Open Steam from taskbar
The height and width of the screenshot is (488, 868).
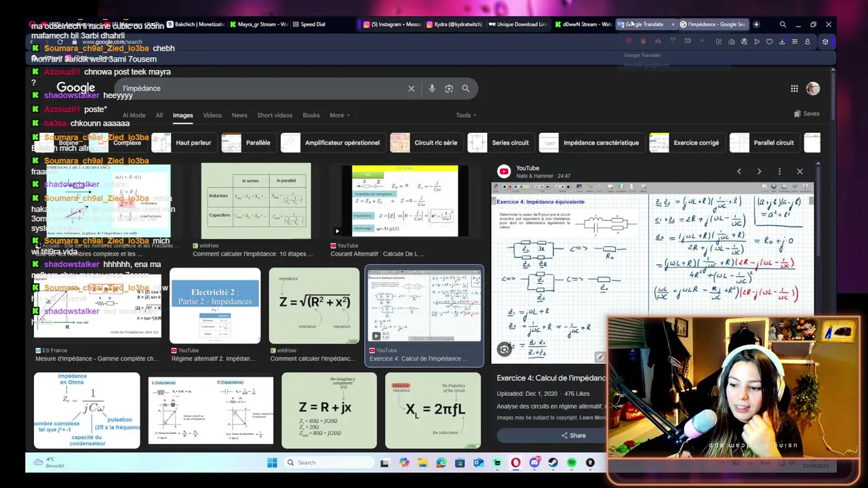[553, 463]
